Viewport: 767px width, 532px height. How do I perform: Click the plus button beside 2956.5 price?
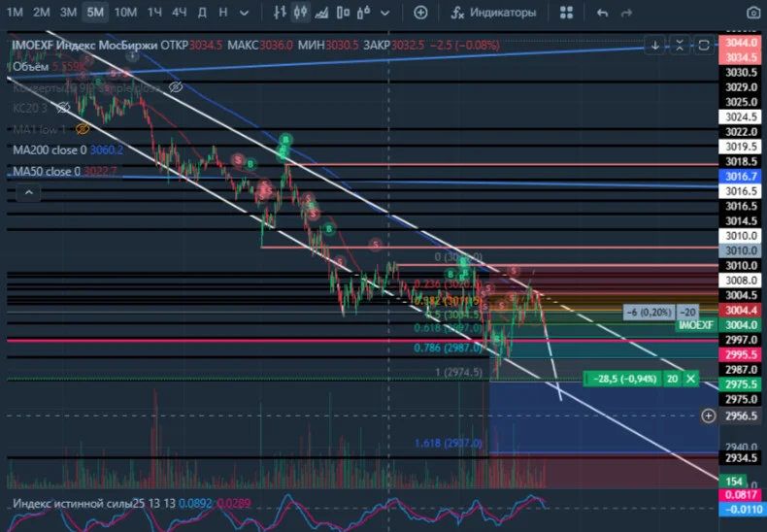(x=709, y=416)
